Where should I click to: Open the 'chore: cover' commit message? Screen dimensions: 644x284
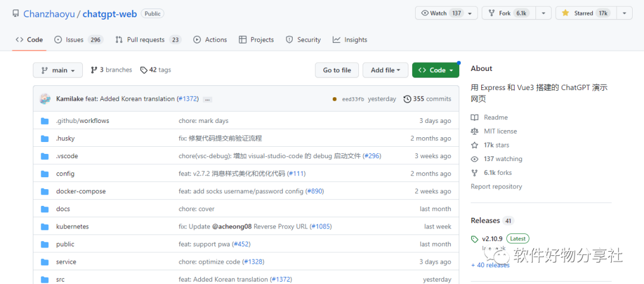(x=196, y=209)
